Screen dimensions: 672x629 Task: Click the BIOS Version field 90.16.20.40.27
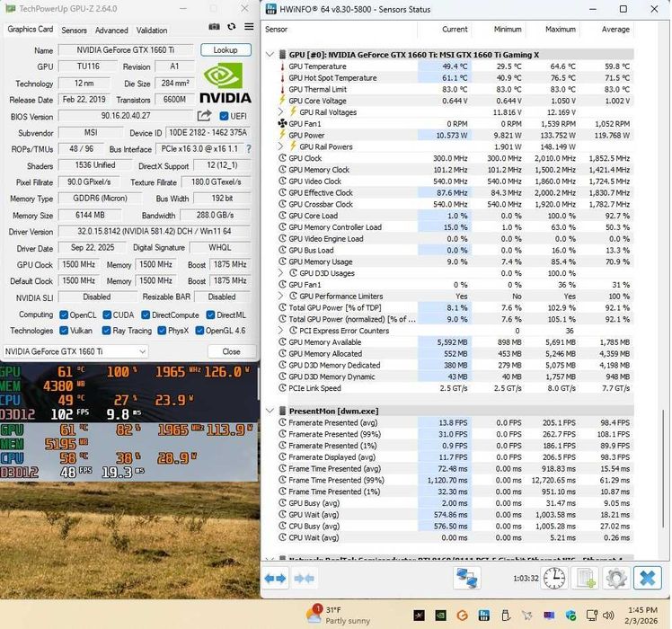126,116
